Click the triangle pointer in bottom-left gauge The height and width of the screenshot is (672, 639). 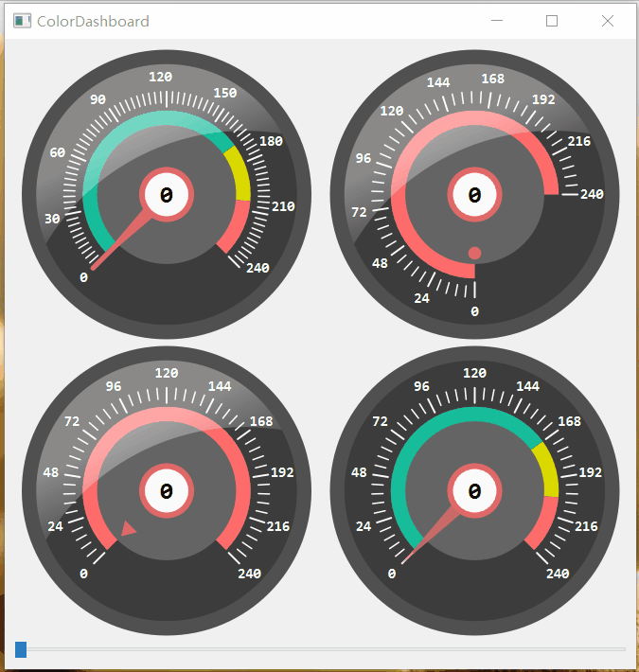(128, 529)
